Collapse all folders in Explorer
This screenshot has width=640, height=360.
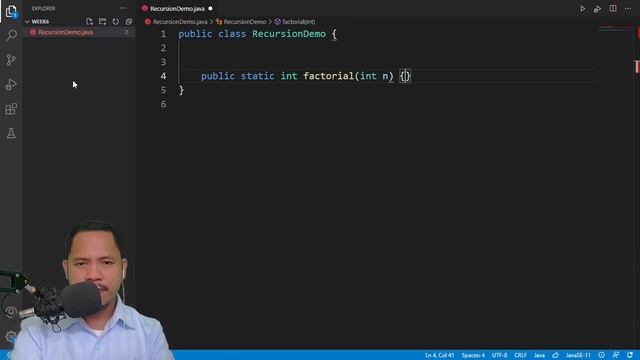[129, 22]
